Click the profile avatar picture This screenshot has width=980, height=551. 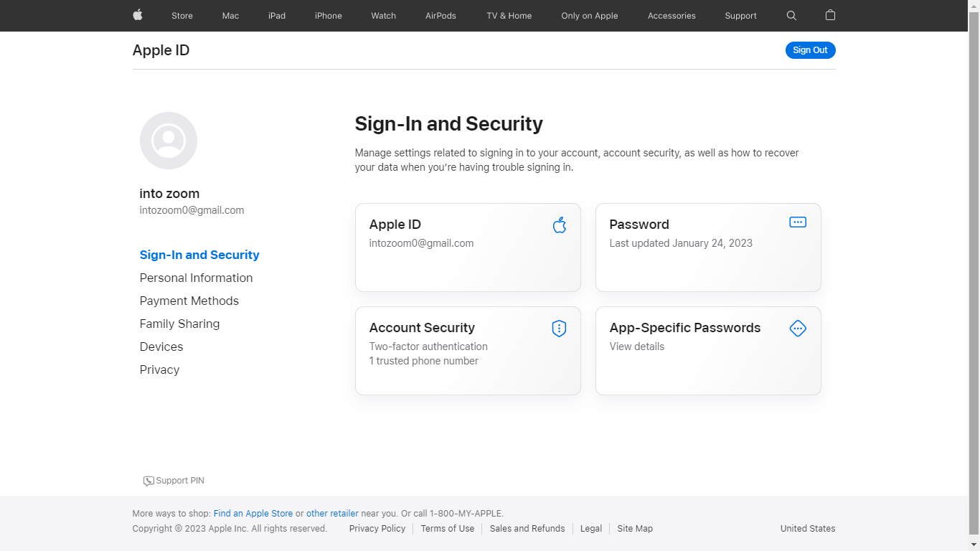(169, 141)
